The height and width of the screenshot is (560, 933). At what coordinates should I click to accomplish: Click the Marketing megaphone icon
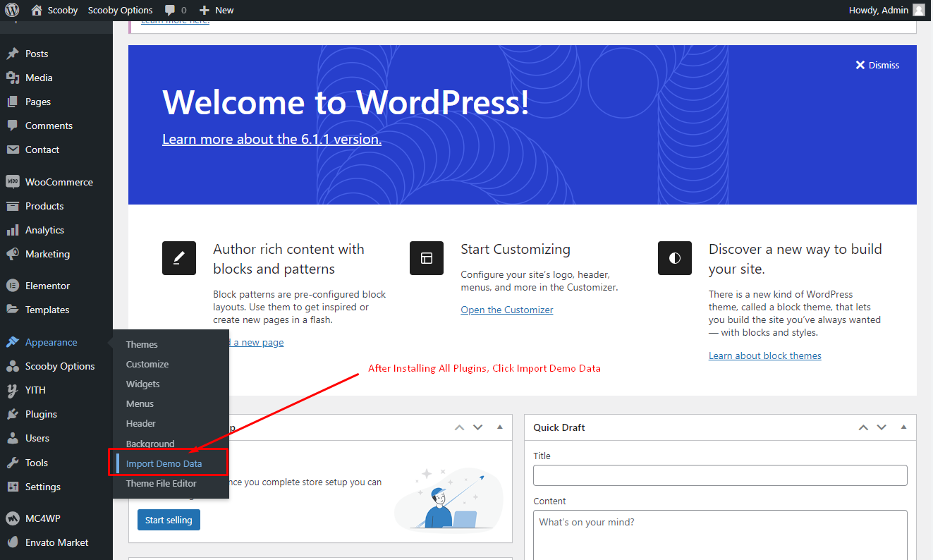point(13,254)
